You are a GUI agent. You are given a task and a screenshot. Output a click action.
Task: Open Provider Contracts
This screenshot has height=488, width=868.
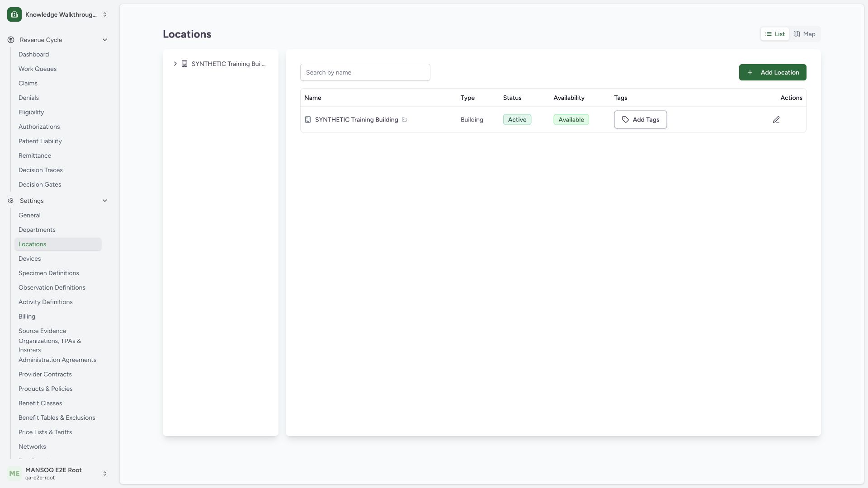point(58,374)
